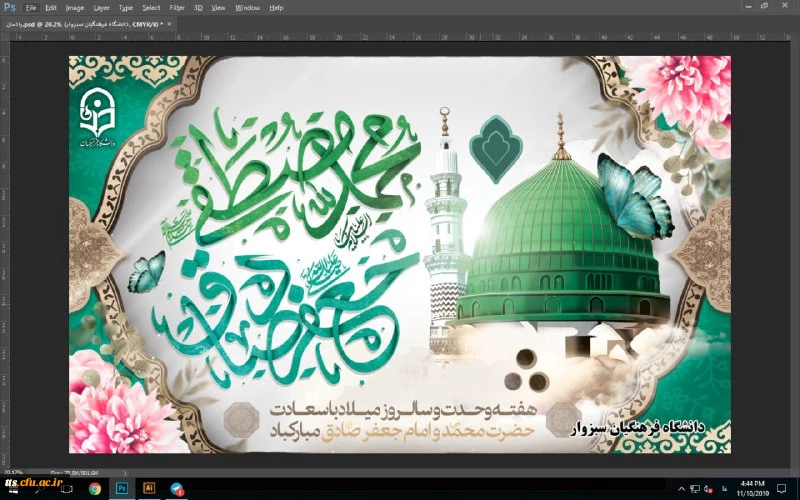Open the Type menu
The width and height of the screenshot is (800, 500).
(126, 7)
